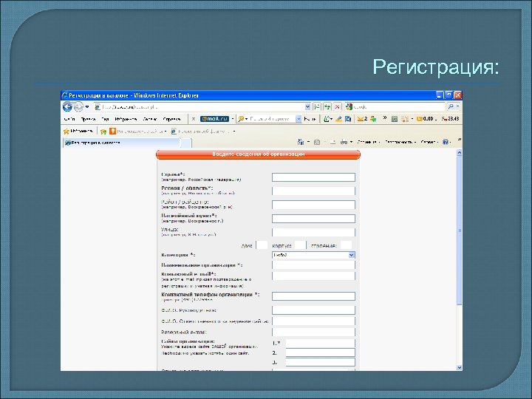Open the Правка menu
Image resolution: width=532 pixels, height=399 pixels.
88,119
